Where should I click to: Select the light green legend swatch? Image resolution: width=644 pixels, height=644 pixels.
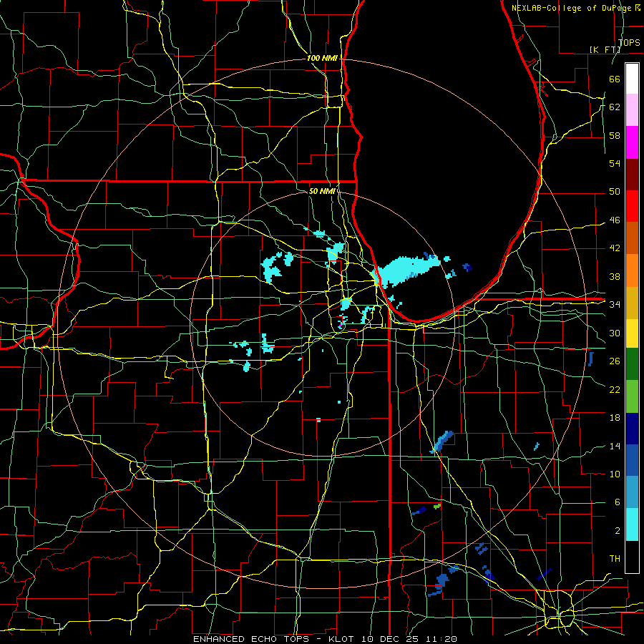click(x=632, y=396)
